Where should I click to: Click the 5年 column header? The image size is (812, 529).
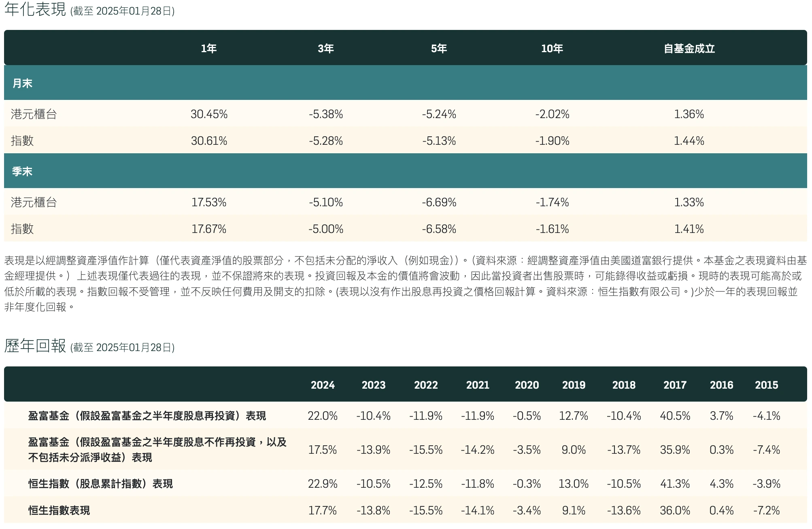[438, 48]
